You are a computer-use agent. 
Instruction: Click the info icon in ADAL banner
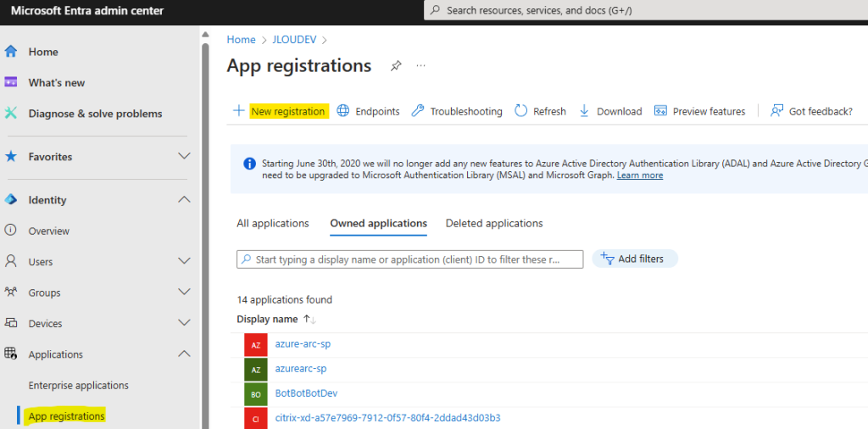pyautogui.click(x=250, y=164)
